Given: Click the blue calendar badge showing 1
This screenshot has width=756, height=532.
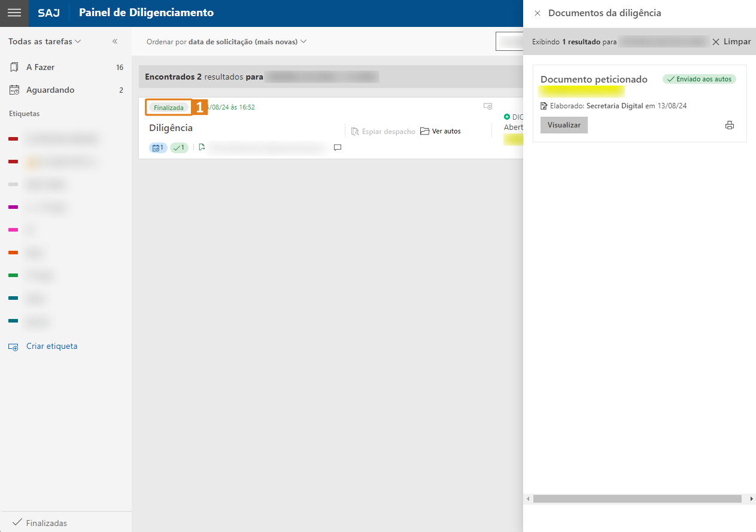Looking at the screenshot, I should coord(158,147).
